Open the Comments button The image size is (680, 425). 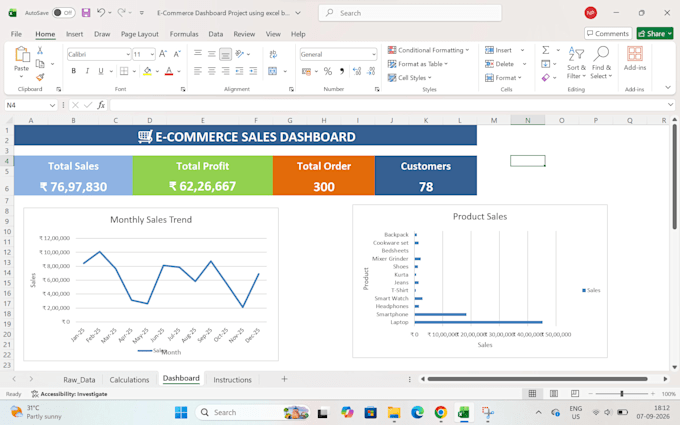[607, 33]
